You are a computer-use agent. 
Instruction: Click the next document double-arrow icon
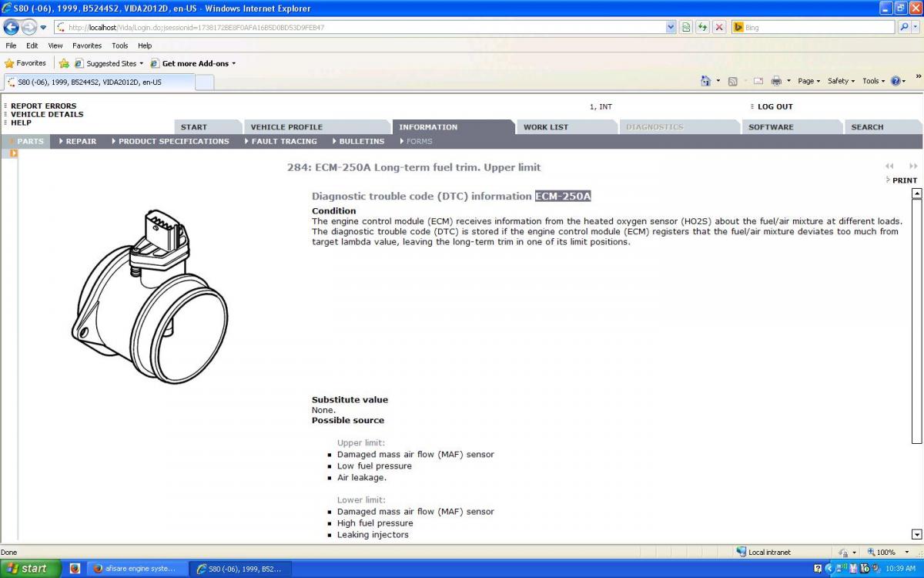click(x=913, y=166)
